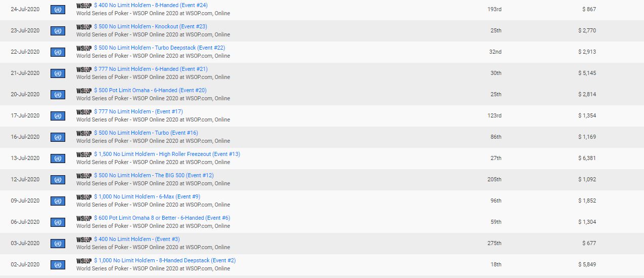Click the 32nd place finish
Image resolution: width=644 pixels, height=278 pixels.
[495, 52]
